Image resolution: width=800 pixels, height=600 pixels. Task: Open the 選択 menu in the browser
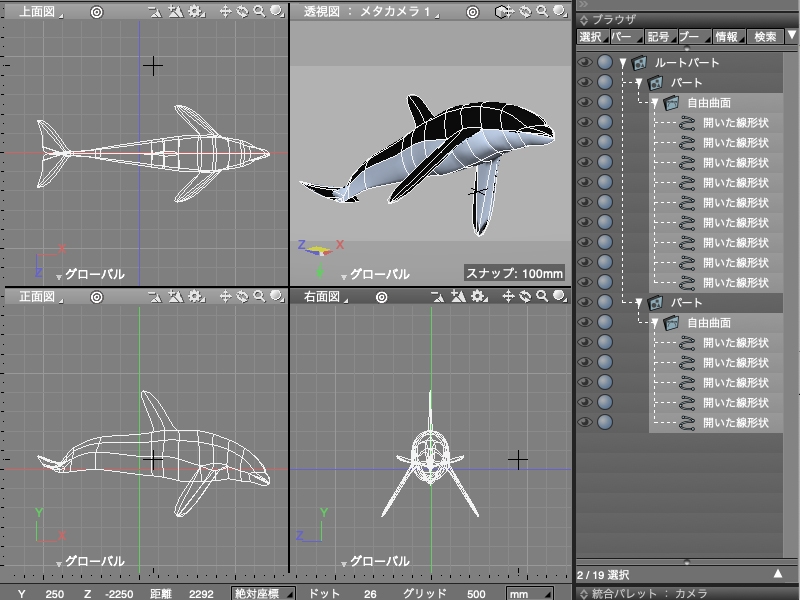tap(590, 36)
